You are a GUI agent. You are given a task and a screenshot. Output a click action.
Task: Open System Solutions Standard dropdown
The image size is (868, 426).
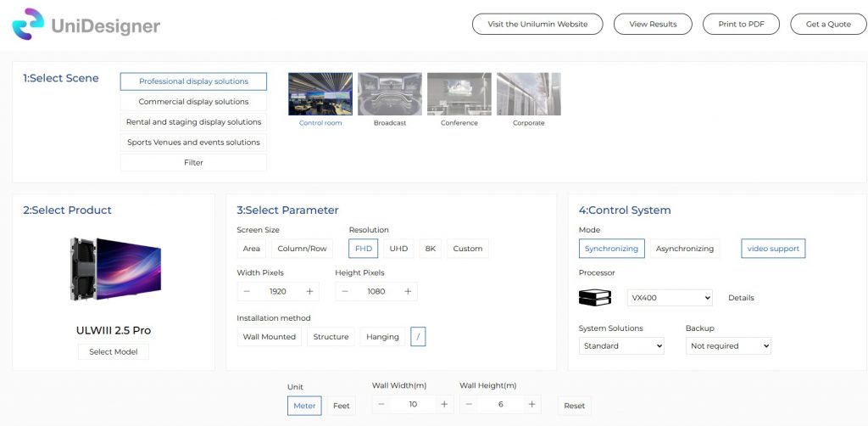click(x=621, y=345)
